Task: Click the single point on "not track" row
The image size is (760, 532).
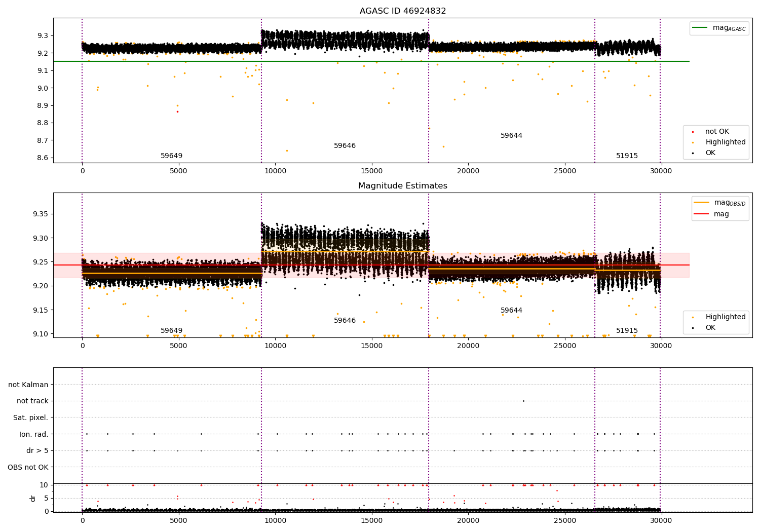Action: 523,401
